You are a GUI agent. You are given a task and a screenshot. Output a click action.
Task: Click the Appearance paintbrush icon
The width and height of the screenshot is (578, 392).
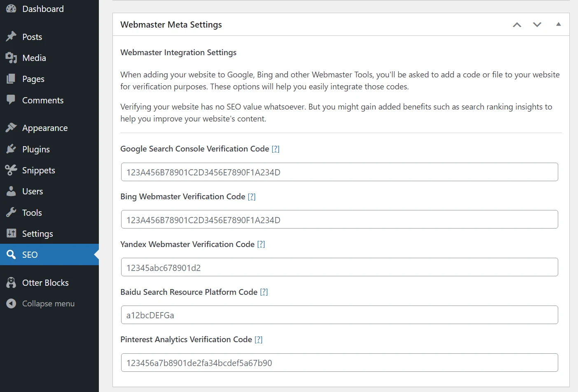11,128
